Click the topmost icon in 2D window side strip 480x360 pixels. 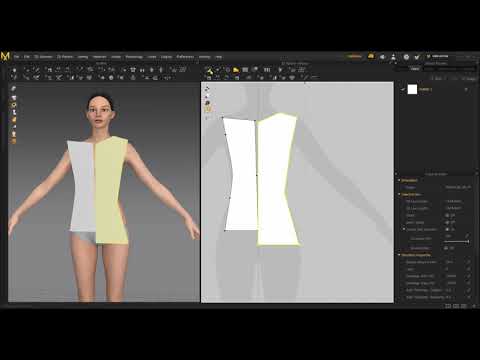pos(207,89)
